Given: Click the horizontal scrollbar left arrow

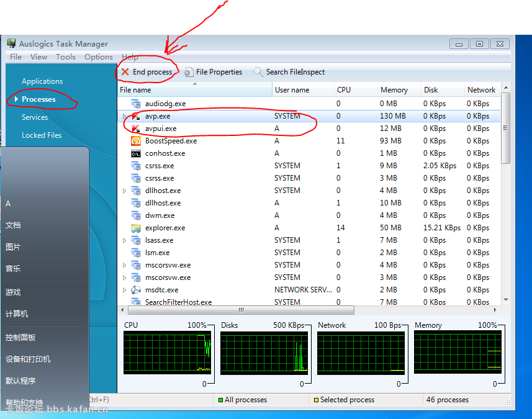Looking at the screenshot, I should (x=122, y=310).
